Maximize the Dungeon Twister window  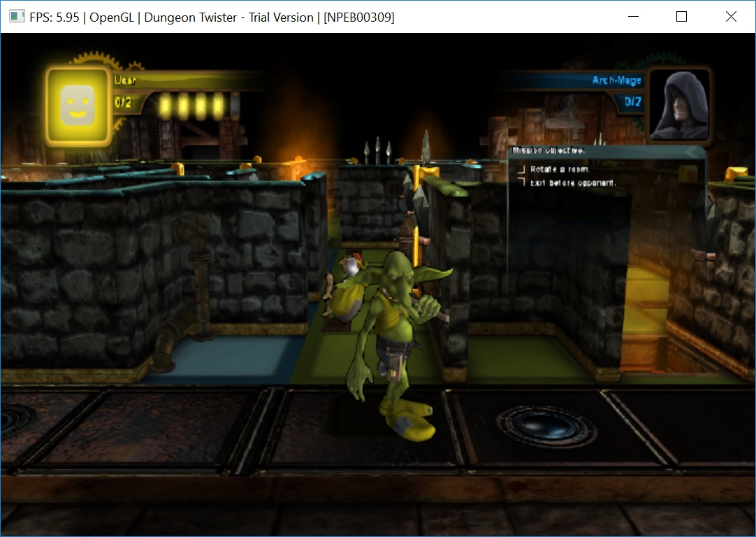click(681, 16)
